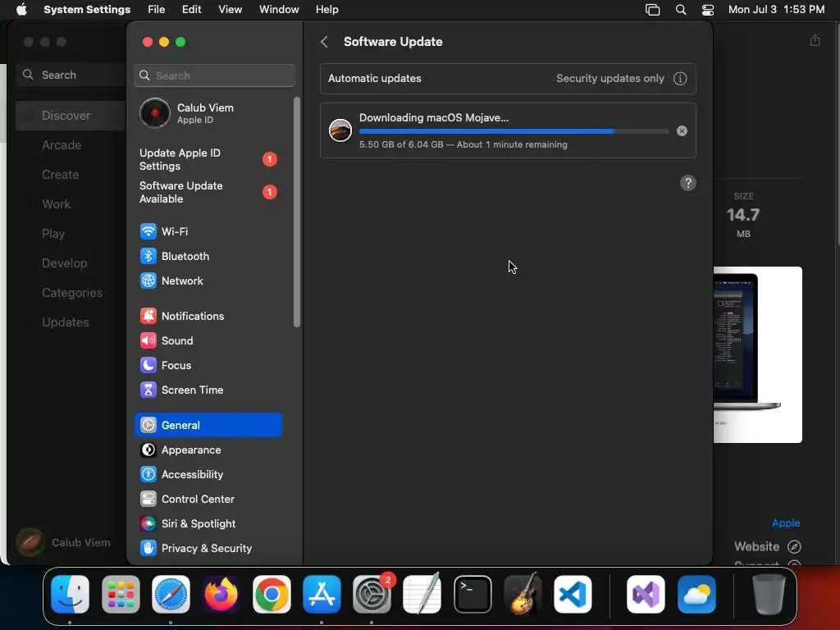This screenshot has height=630, width=840.
Task: Open the View menu
Action: click(230, 10)
